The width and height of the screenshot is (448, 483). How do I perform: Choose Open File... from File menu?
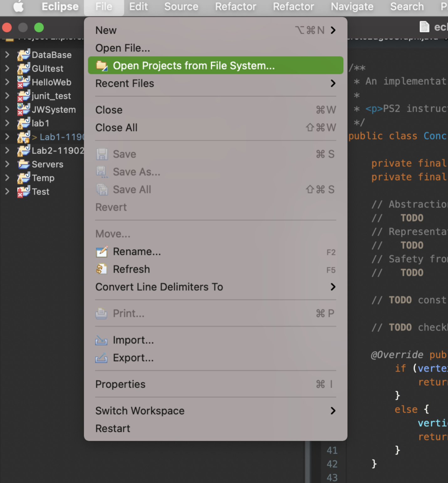click(216, 48)
